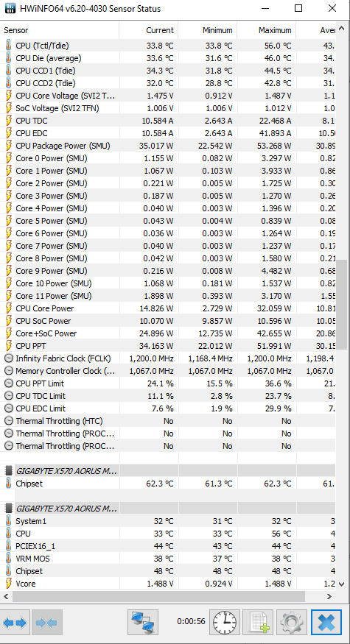
Task: Click the lightning icon beside CPU TDC
Action: pyautogui.click(x=8, y=121)
